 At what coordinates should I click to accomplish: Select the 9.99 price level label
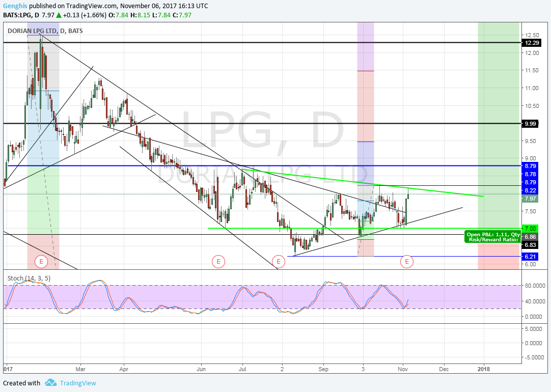point(530,124)
